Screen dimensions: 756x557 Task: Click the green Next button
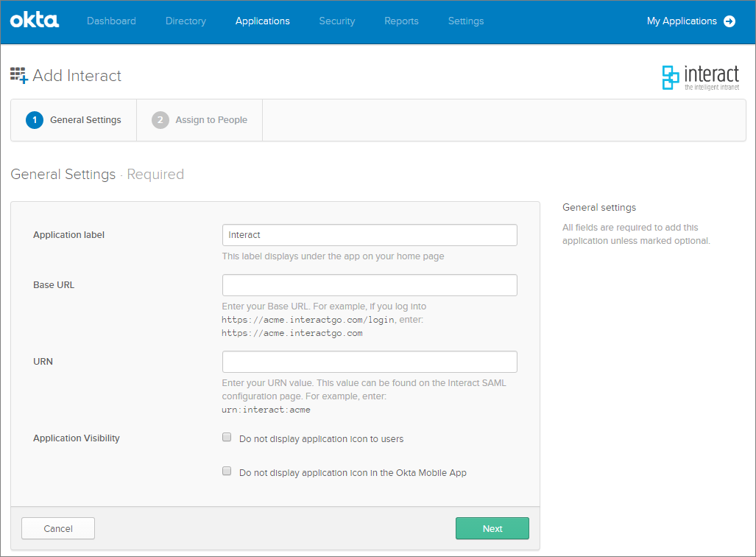point(492,528)
